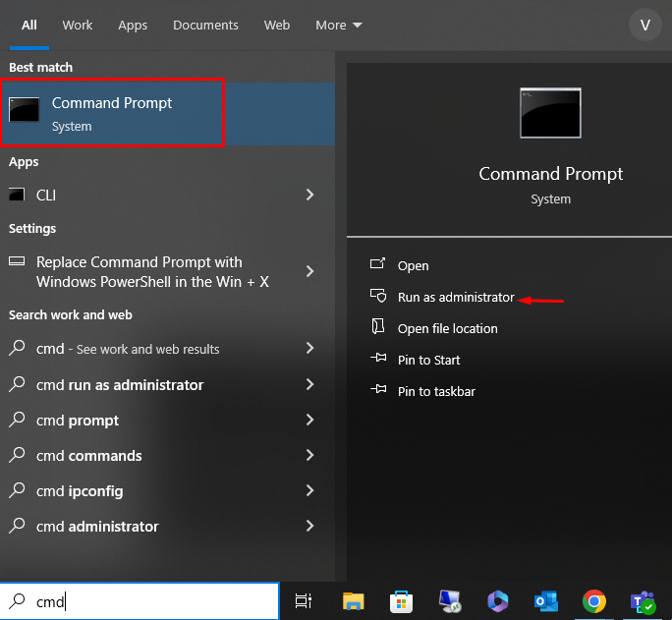Expand cmd run as administrator chevron
The width and height of the screenshot is (672, 620).
[x=309, y=384]
